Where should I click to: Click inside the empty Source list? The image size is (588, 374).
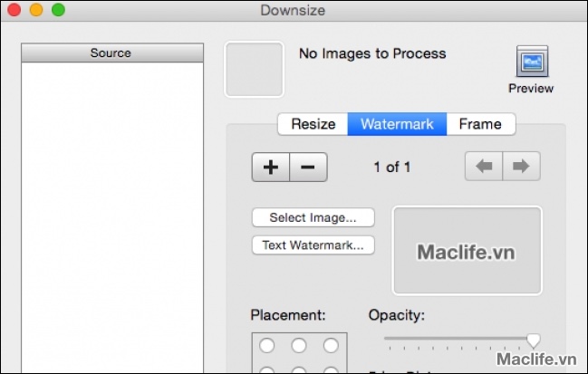111,208
